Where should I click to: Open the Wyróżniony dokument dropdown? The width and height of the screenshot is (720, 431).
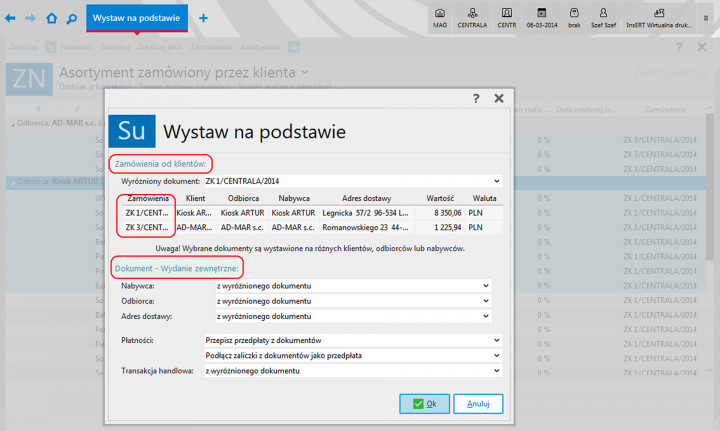click(x=353, y=181)
